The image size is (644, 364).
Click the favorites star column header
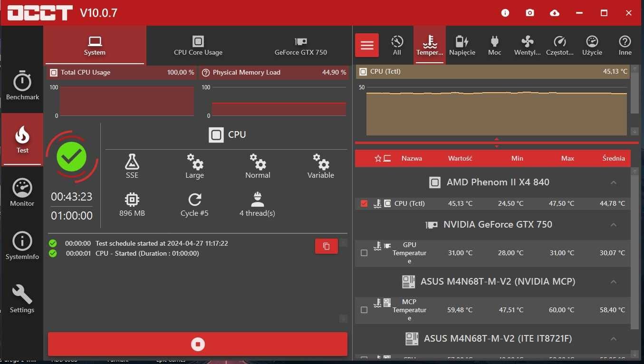click(x=378, y=158)
